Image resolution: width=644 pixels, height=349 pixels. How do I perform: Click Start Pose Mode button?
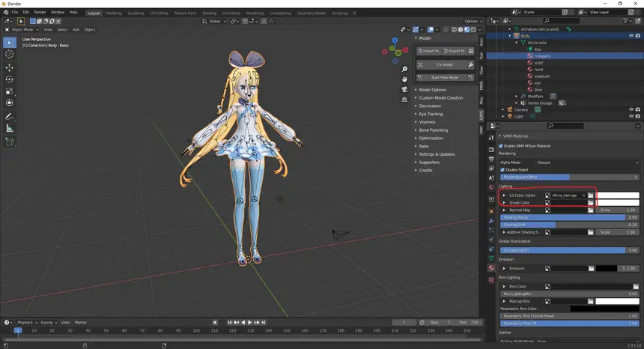point(445,78)
